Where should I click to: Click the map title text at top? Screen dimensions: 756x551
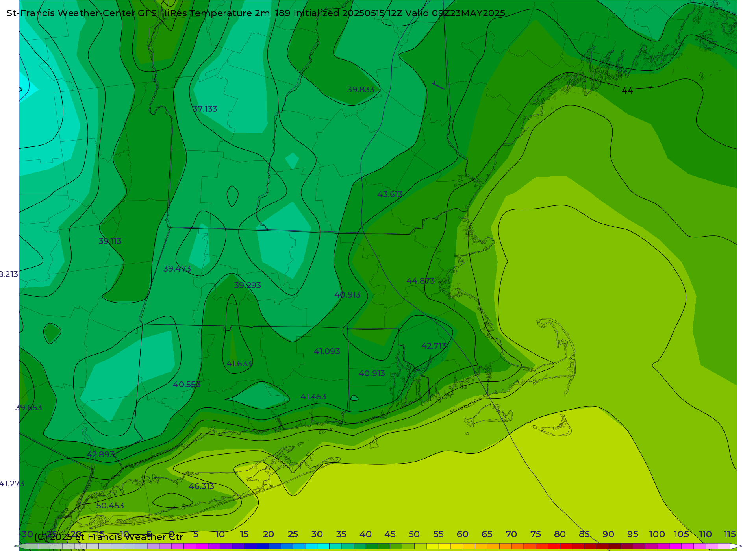256,13
